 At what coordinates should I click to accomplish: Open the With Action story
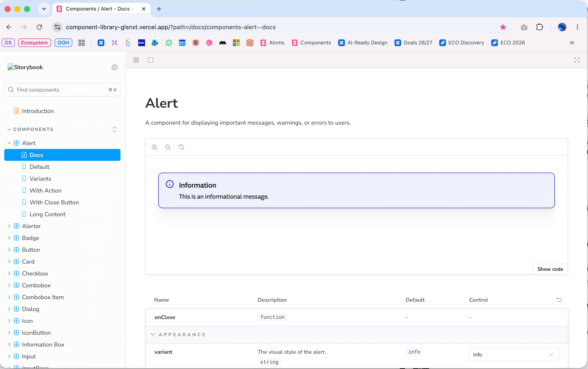45,191
